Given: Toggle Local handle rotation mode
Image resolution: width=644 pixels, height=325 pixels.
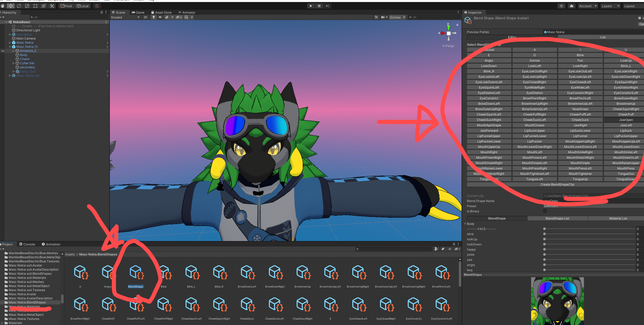Looking at the screenshot, I should pos(83,6).
